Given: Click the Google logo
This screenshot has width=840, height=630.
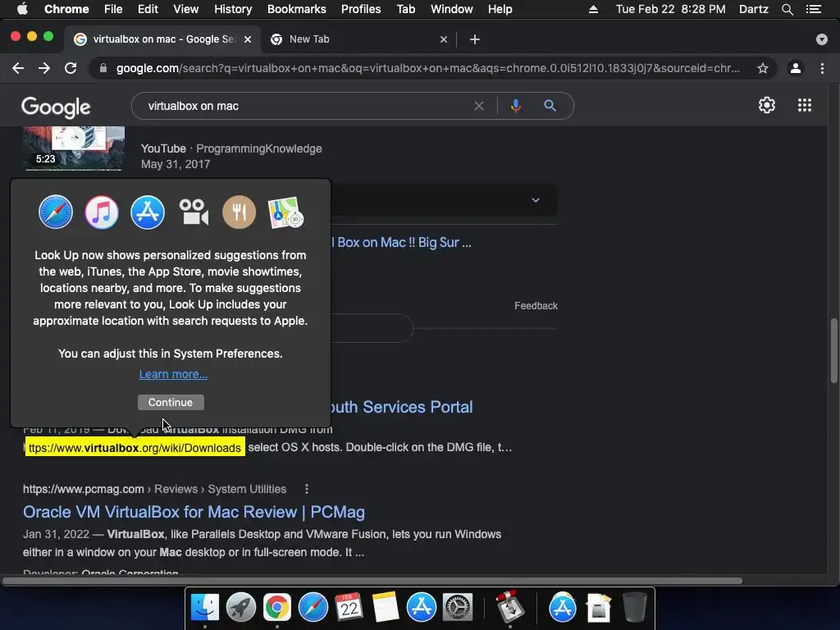Looking at the screenshot, I should point(56,107).
